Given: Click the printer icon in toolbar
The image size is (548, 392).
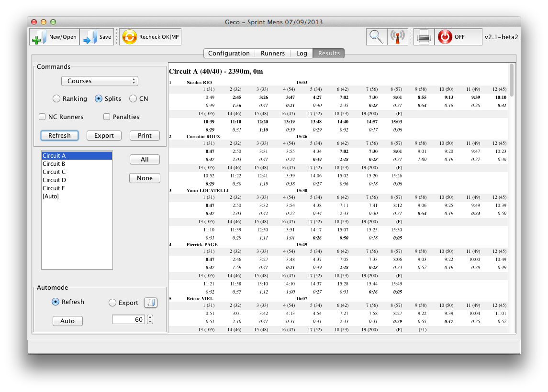Looking at the screenshot, I should (x=424, y=37).
